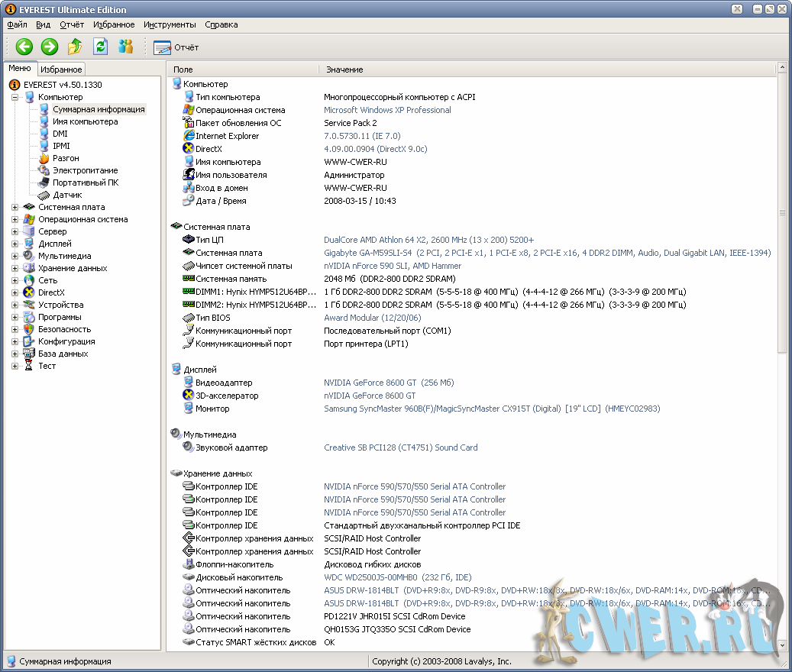This screenshot has height=672, width=792.
Task: Click the users icon in toolbar
Action: pyautogui.click(x=125, y=47)
